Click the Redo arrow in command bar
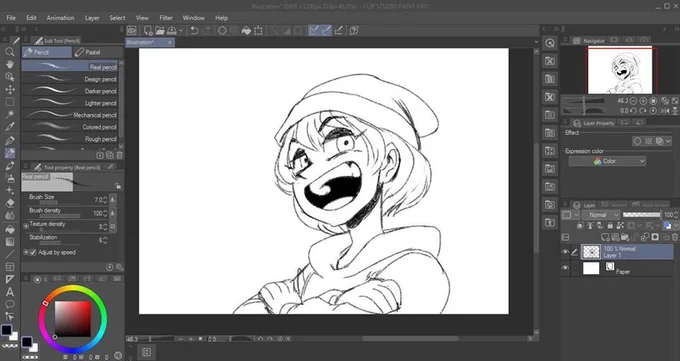Image resolution: width=680 pixels, height=361 pixels. (x=206, y=30)
